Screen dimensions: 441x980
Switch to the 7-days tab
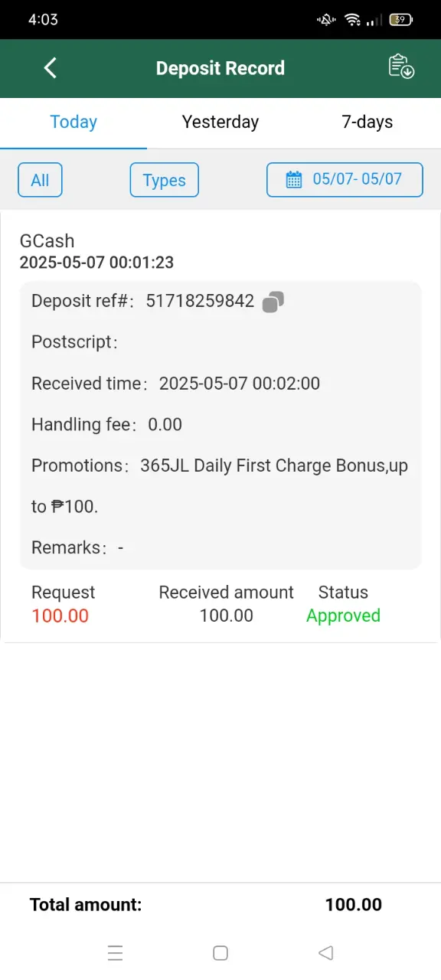coord(367,122)
